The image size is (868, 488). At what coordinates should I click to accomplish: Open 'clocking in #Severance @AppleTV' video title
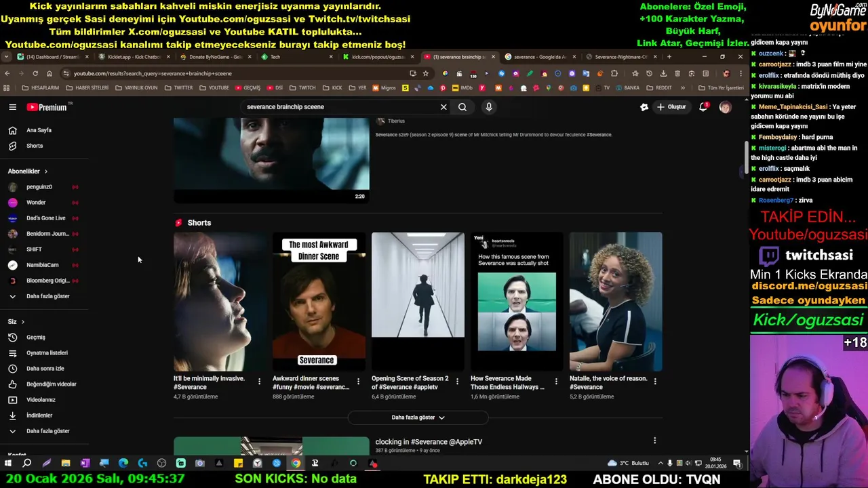tap(429, 442)
